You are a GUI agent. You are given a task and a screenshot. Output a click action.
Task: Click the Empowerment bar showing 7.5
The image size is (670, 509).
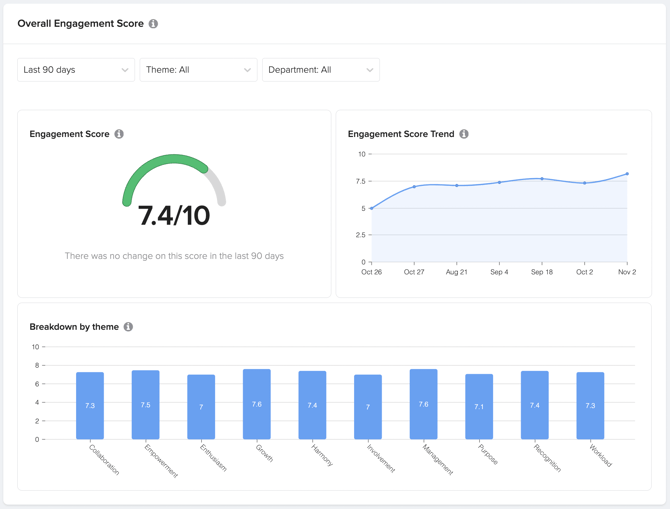(x=146, y=405)
